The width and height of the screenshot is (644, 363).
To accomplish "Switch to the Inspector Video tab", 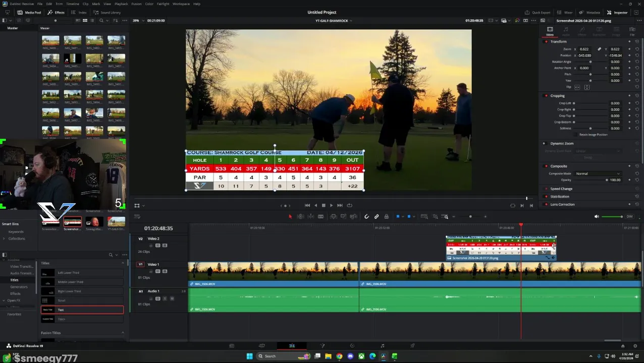I will click(550, 31).
